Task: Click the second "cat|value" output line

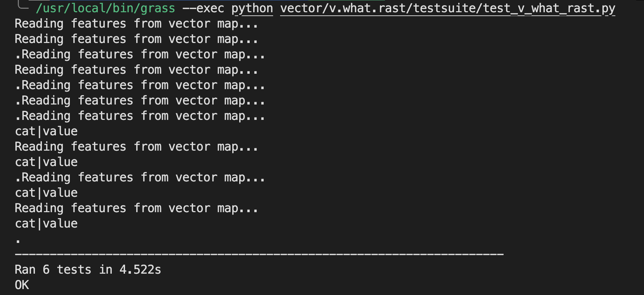Action: (x=46, y=162)
